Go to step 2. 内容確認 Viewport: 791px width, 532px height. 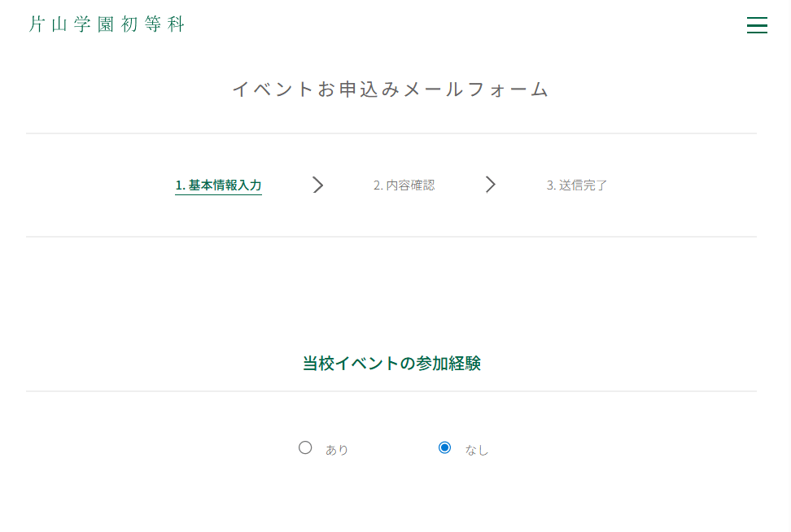click(404, 185)
